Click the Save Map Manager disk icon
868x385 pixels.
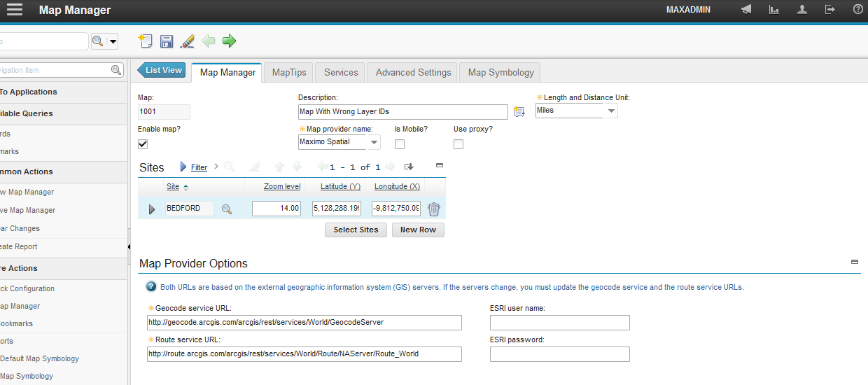click(x=167, y=41)
